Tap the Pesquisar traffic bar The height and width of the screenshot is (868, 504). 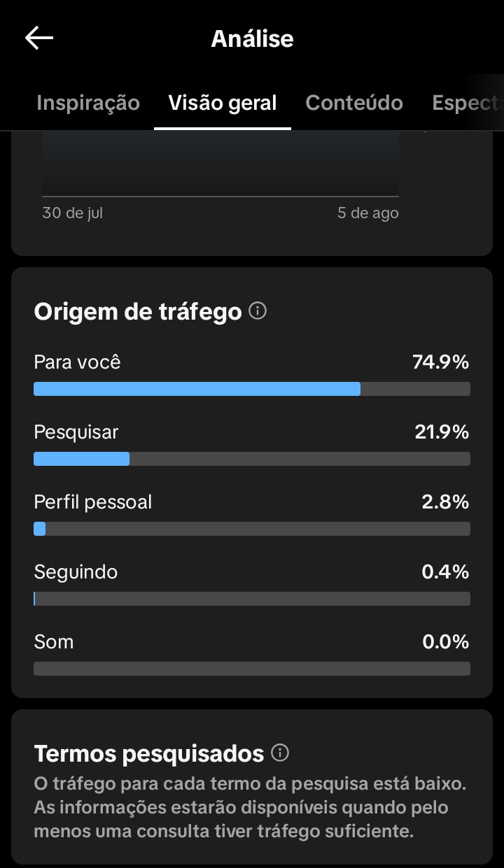tap(252, 459)
